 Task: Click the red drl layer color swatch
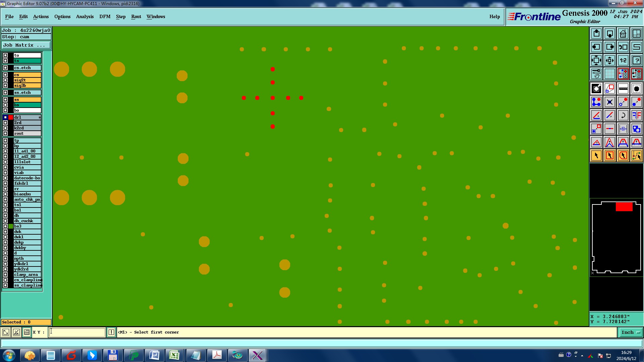11,117
